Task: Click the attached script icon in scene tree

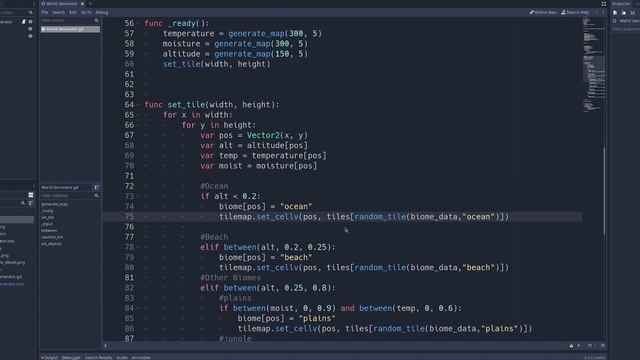Action: pyautogui.click(x=24, y=22)
